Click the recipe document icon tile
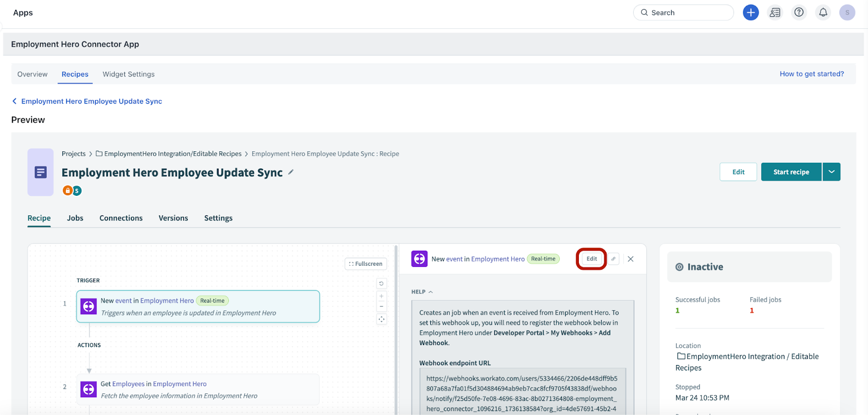The height and width of the screenshot is (415, 868). [41, 172]
